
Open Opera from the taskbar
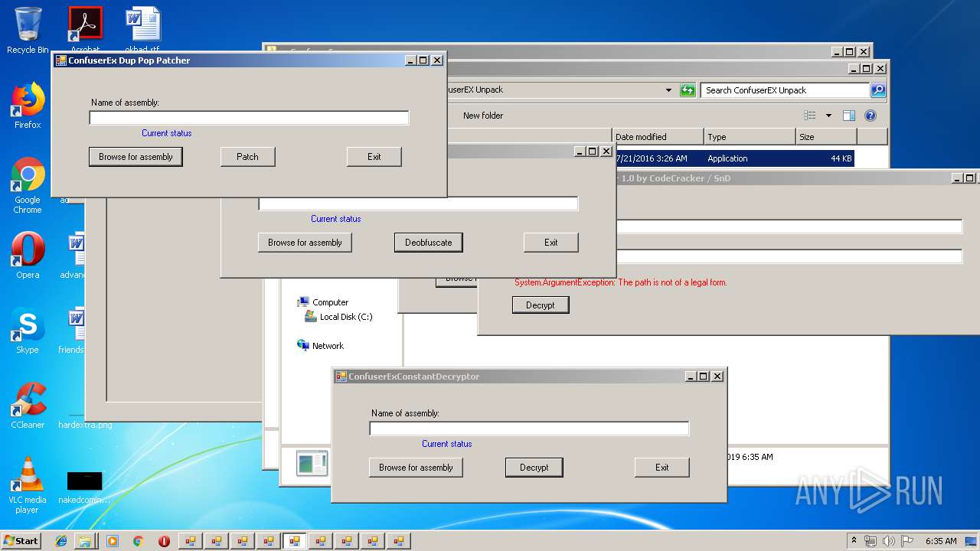click(164, 541)
